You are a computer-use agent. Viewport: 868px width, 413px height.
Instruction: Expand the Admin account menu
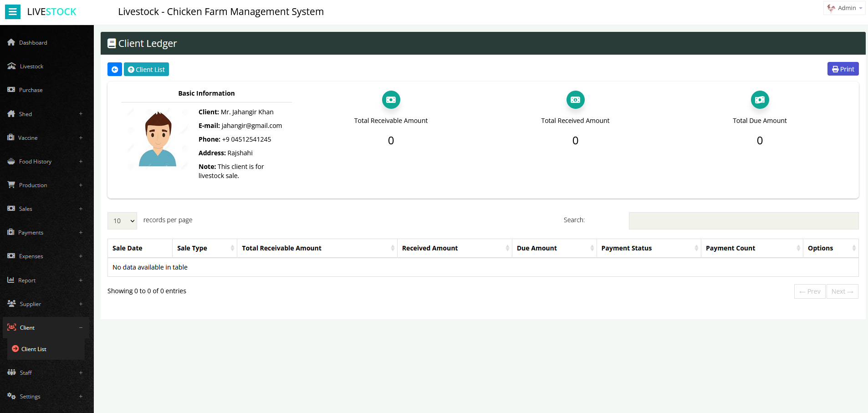click(x=844, y=8)
